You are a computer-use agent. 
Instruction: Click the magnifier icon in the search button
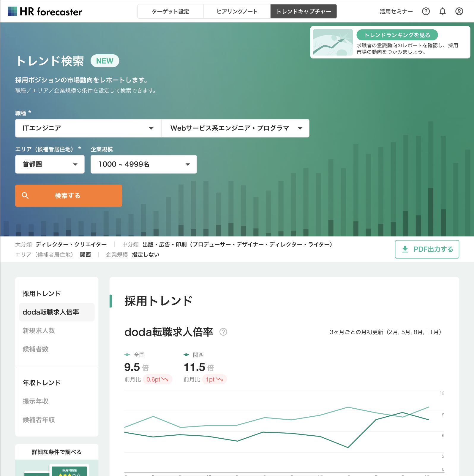25,196
